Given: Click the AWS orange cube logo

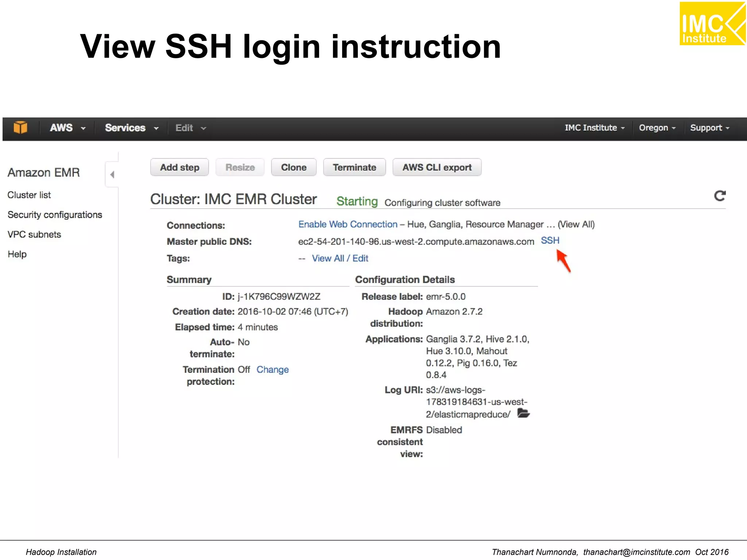Looking at the screenshot, I should (20, 128).
